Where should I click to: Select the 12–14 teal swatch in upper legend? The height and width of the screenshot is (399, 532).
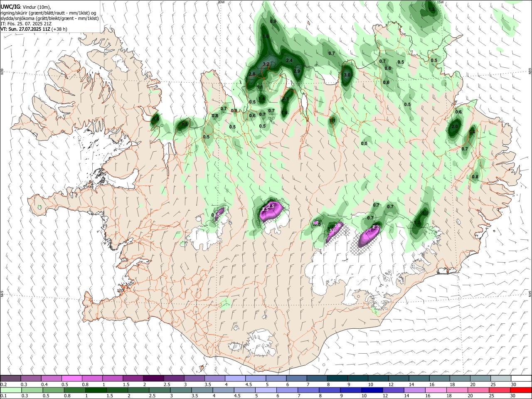(399, 378)
